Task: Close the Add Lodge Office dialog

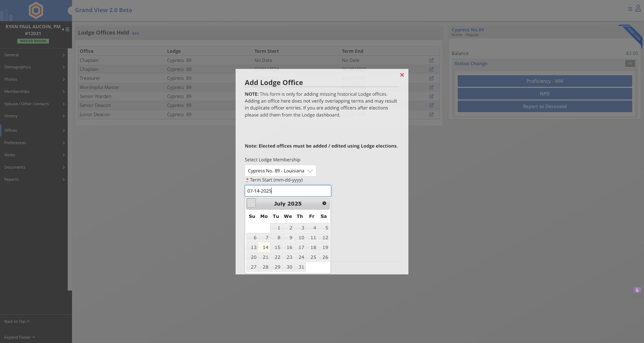Action: coord(402,75)
